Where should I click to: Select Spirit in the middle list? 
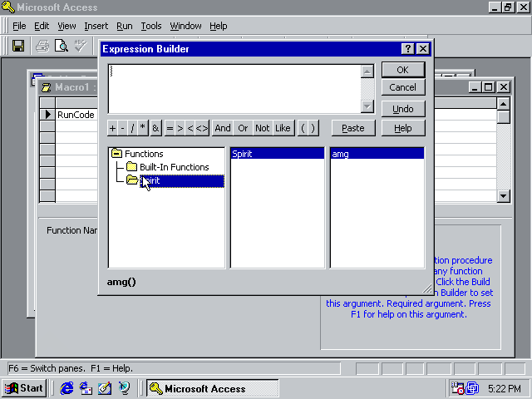(x=277, y=154)
